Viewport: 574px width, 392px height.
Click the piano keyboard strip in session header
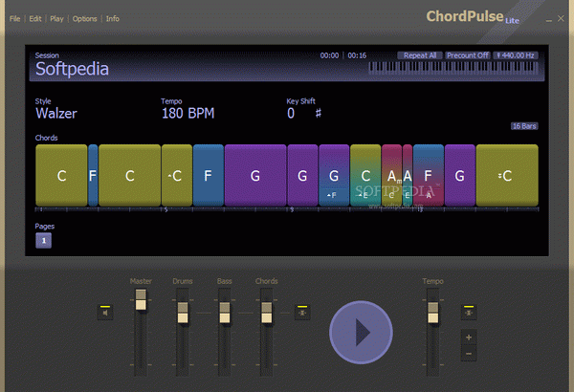pyautogui.click(x=453, y=68)
